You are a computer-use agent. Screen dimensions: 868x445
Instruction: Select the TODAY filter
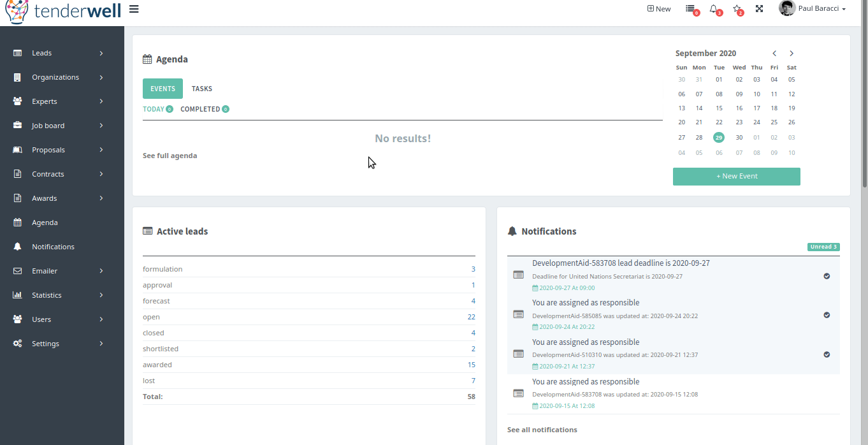pyautogui.click(x=158, y=109)
